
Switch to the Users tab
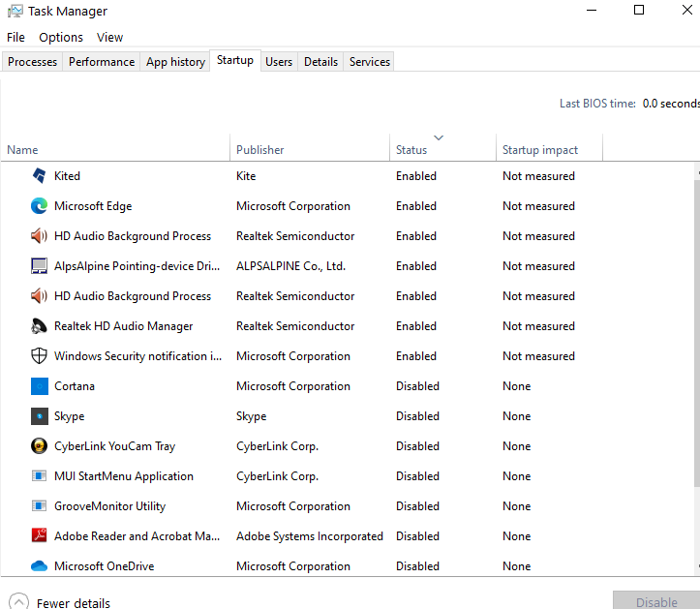click(x=279, y=62)
